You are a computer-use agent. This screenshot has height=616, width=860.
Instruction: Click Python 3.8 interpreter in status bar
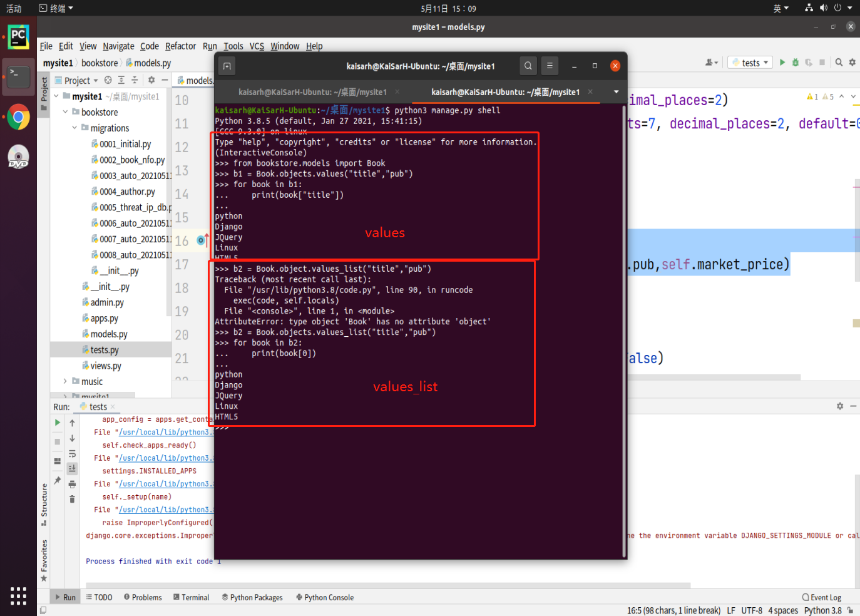(822, 610)
